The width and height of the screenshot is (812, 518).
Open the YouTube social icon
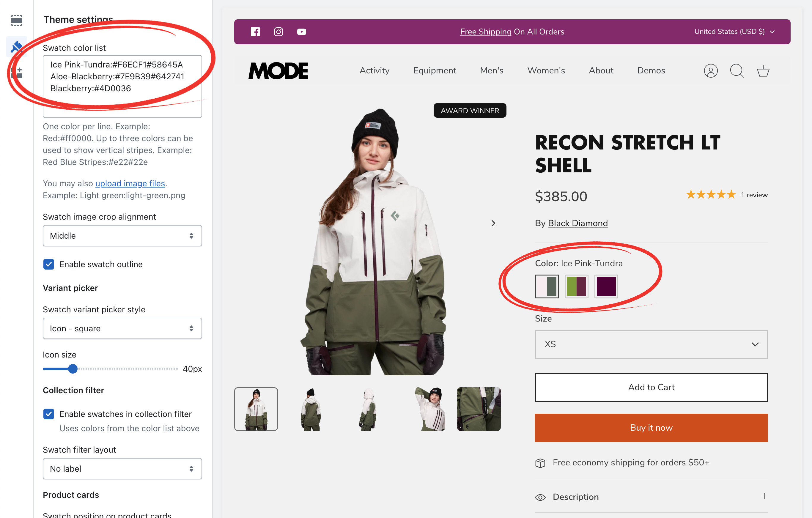(301, 32)
